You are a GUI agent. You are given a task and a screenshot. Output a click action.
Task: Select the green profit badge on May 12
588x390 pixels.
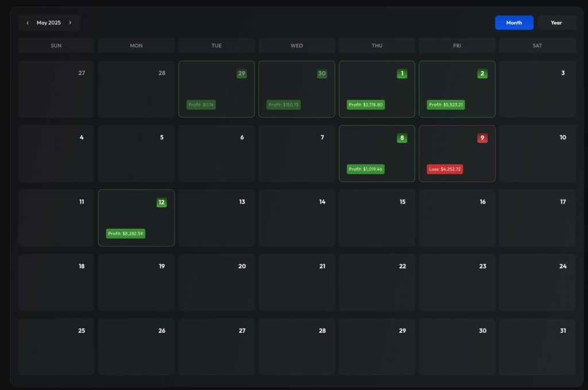125,233
